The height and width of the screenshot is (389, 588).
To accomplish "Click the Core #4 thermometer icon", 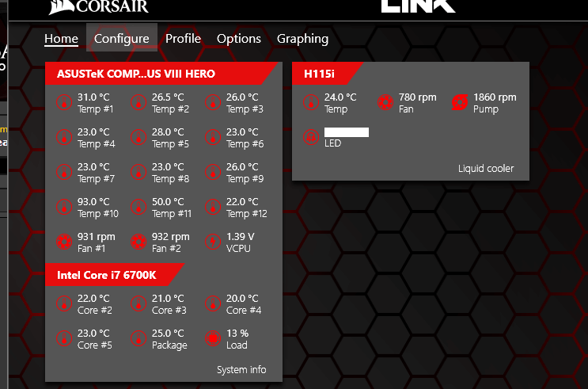I will click(x=213, y=303).
